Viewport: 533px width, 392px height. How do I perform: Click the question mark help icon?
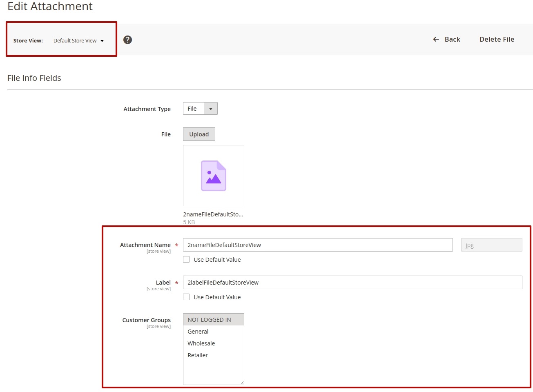point(127,40)
